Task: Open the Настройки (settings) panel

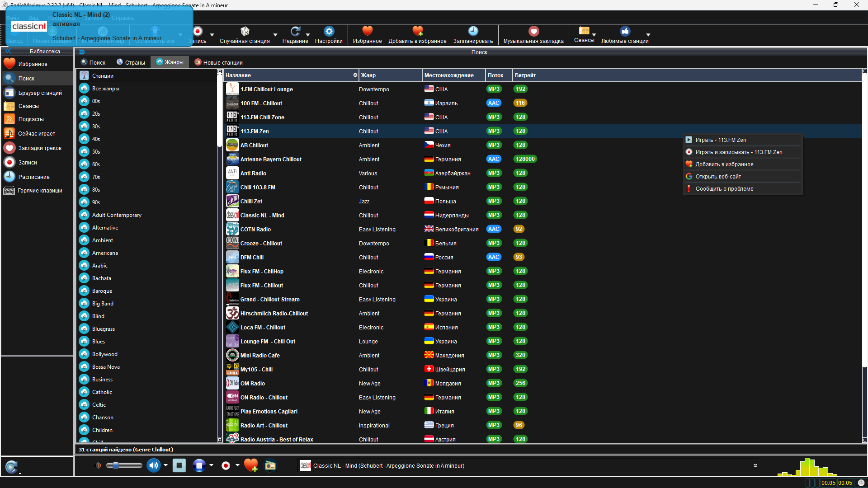Action: pos(329,35)
